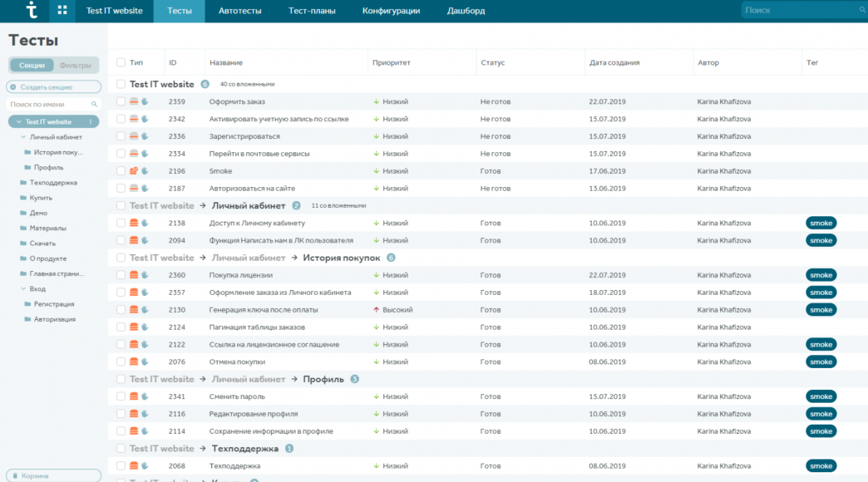Collapse the Test IT website root section
The image size is (868, 482).
pos(17,122)
